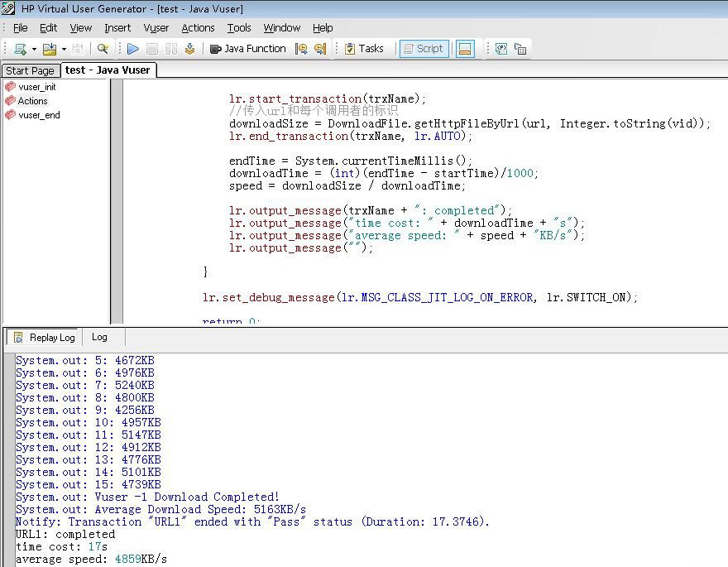The width and height of the screenshot is (728, 567).
Task: Select the Actions section in tree
Action: tap(32, 101)
